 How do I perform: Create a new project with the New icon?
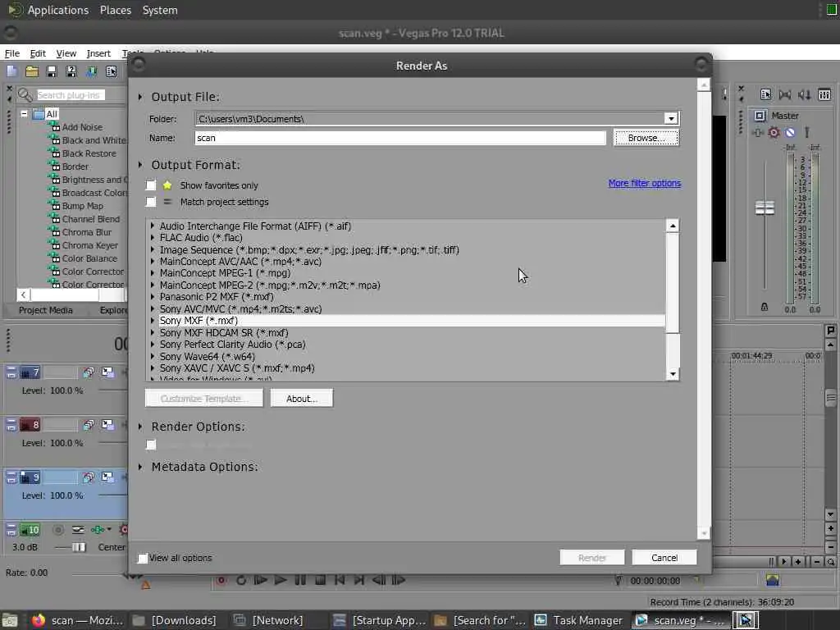tap(11, 71)
